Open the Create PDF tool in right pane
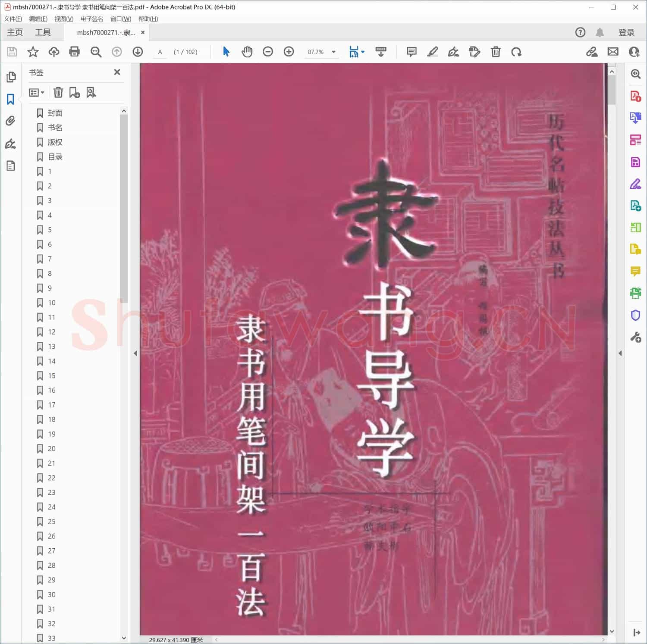Screen dimensions: 647x644 coord(635,97)
